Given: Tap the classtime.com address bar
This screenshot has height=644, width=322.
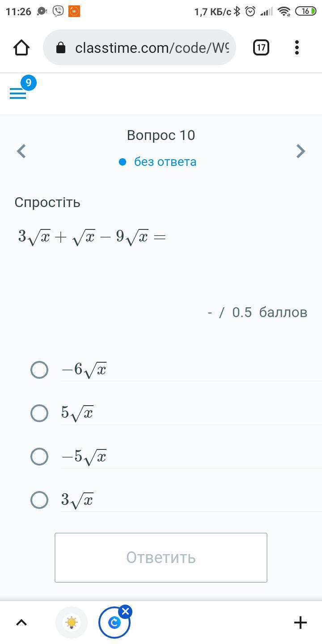Looking at the screenshot, I should (x=139, y=47).
